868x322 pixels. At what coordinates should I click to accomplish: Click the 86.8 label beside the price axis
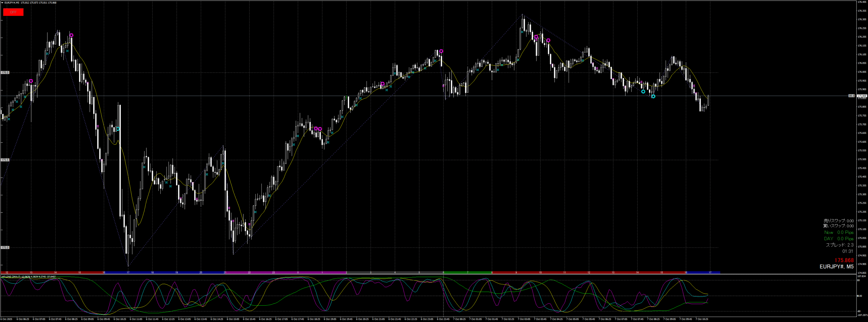[851, 96]
